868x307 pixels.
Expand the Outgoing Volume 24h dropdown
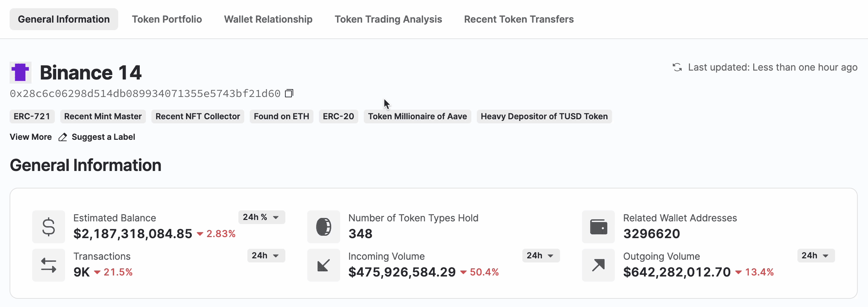[816, 256]
